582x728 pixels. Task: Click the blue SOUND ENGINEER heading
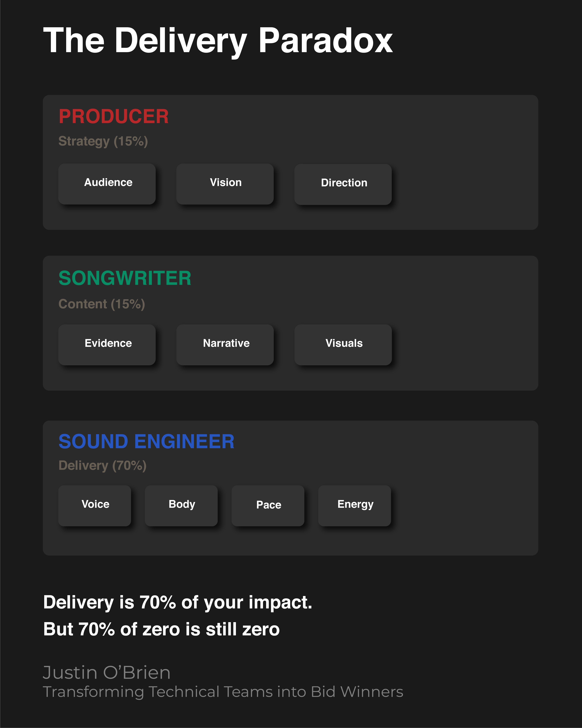point(146,441)
